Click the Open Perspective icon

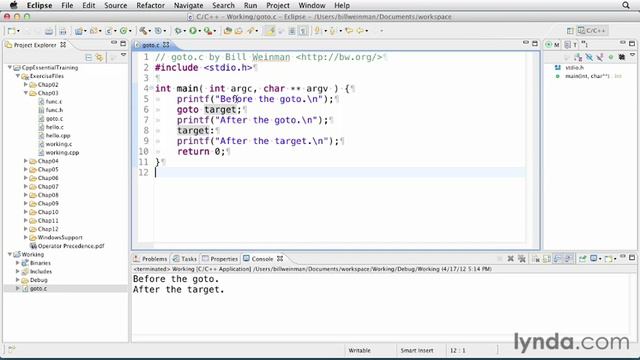click(570, 31)
